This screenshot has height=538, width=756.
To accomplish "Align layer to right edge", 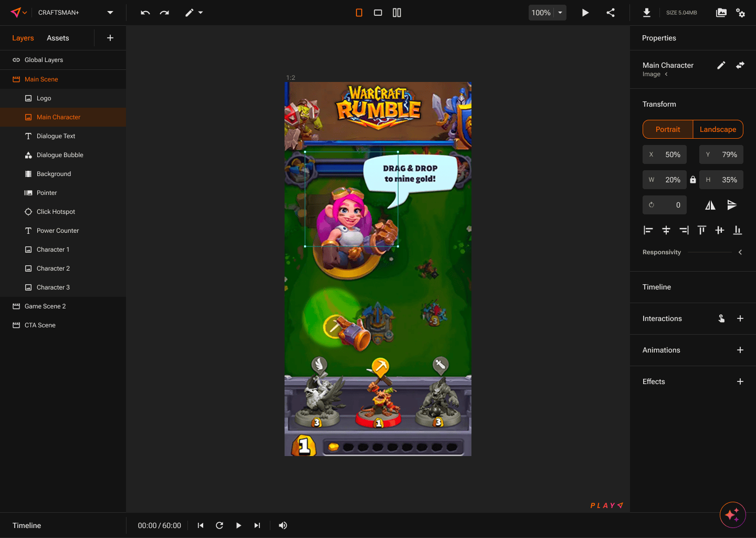I will tap(684, 230).
